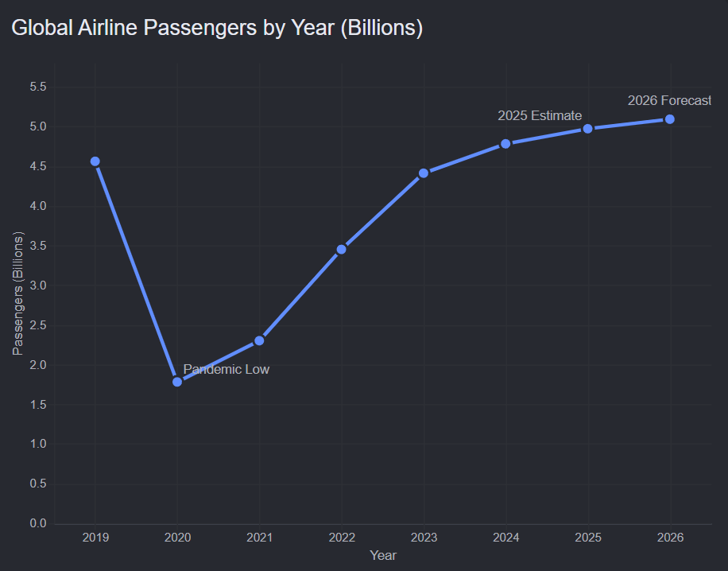
Task: Click the 2026 Forecast annotation text
Action: click(669, 100)
